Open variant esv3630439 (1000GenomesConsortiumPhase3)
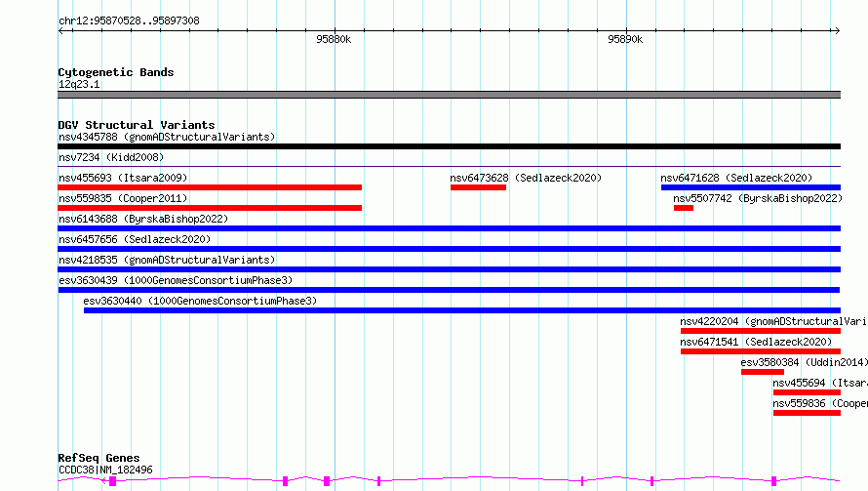Screen dimensions: 868x491 (x=176, y=280)
